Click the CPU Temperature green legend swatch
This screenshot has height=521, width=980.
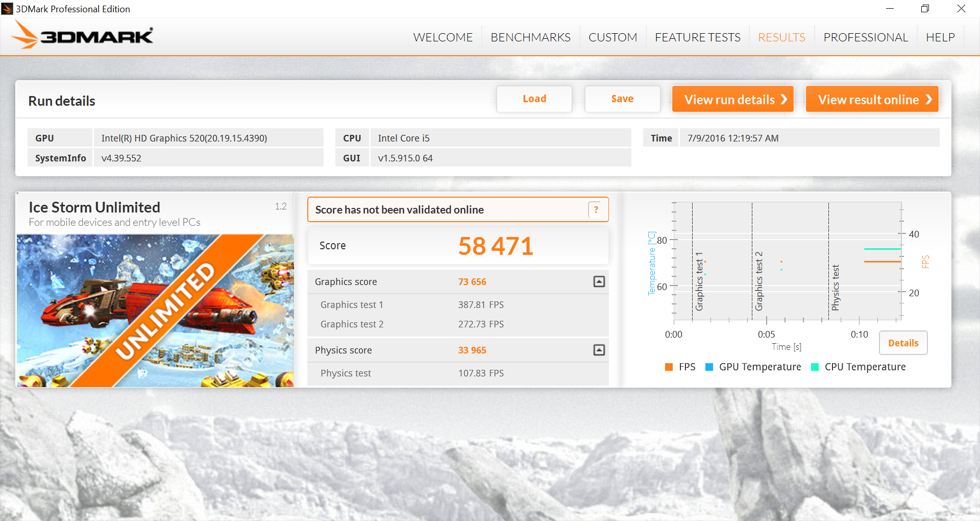coord(815,367)
